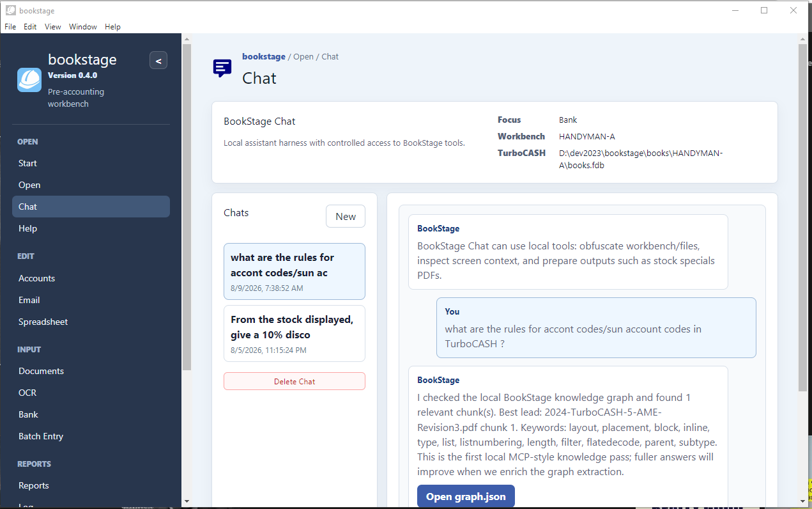Select Open in the sidebar

(91, 185)
